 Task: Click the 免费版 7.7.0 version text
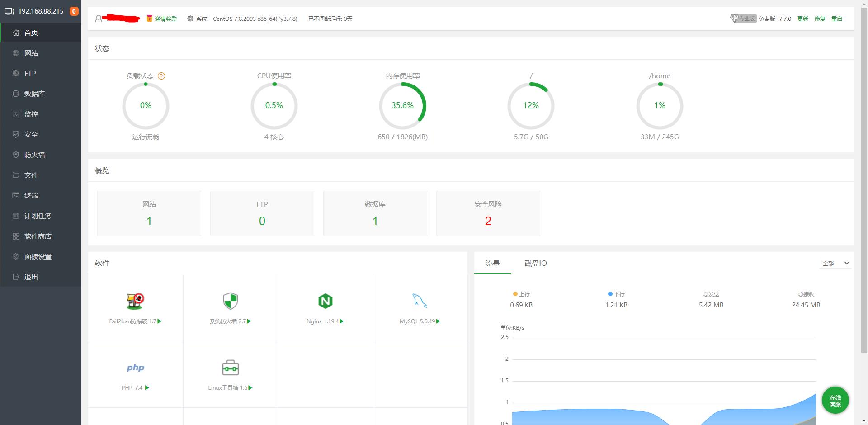tap(775, 19)
